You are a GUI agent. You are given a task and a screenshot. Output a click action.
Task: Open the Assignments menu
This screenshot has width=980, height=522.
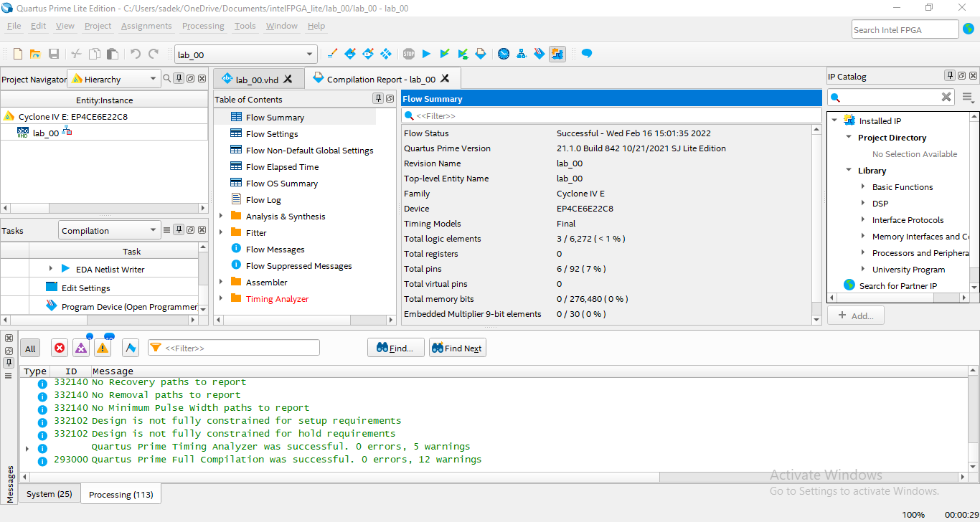click(146, 26)
